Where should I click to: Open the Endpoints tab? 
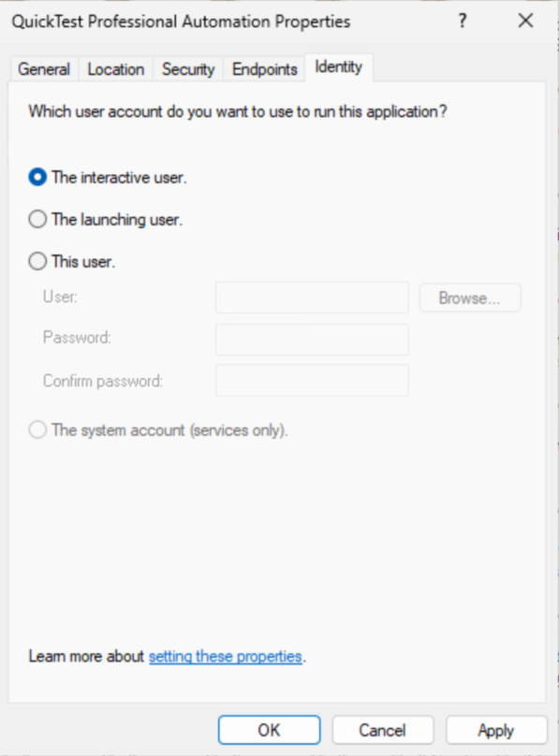pyautogui.click(x=263, y=68)
